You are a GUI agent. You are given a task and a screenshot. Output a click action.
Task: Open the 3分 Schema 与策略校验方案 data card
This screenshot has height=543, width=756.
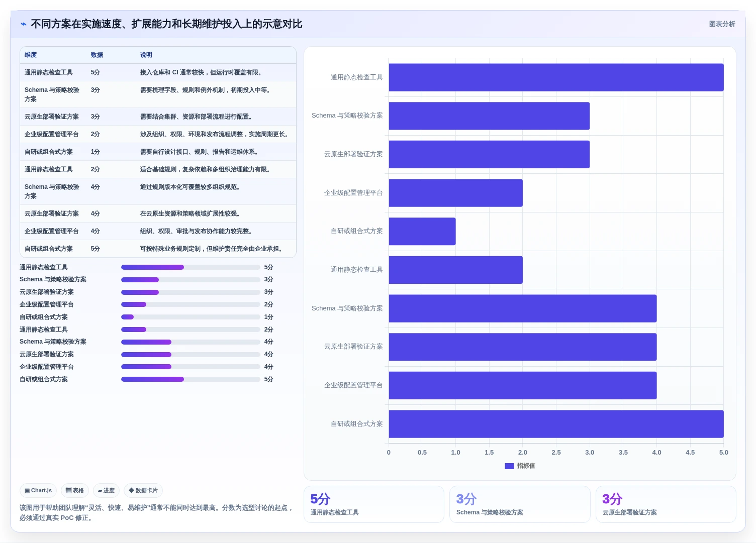tap(520, 504)
